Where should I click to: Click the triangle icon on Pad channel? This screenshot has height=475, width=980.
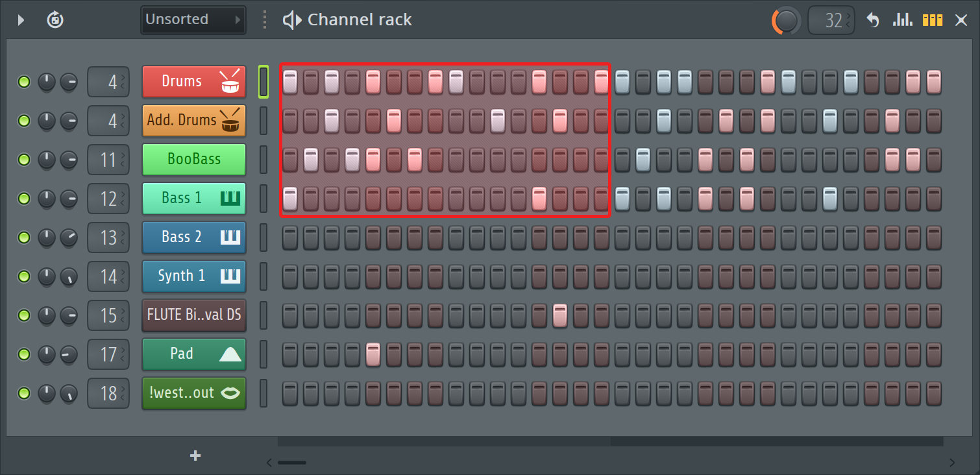(x=230, y=354)
